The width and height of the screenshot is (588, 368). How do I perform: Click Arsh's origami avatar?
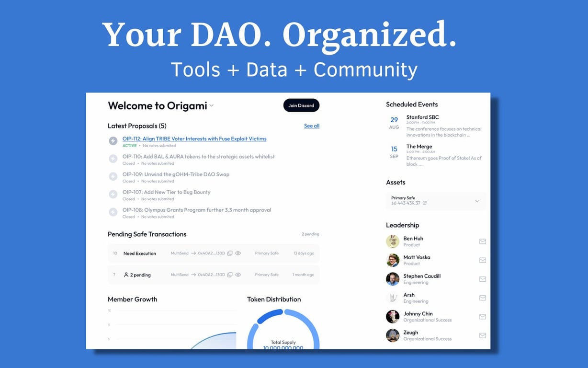(393, 298)
